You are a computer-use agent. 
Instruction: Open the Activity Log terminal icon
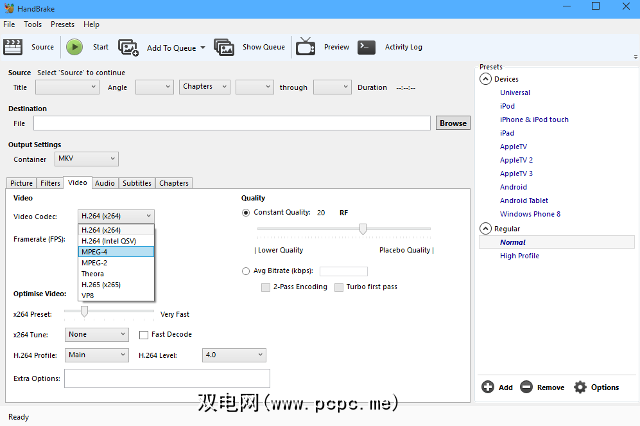point(367,47)
